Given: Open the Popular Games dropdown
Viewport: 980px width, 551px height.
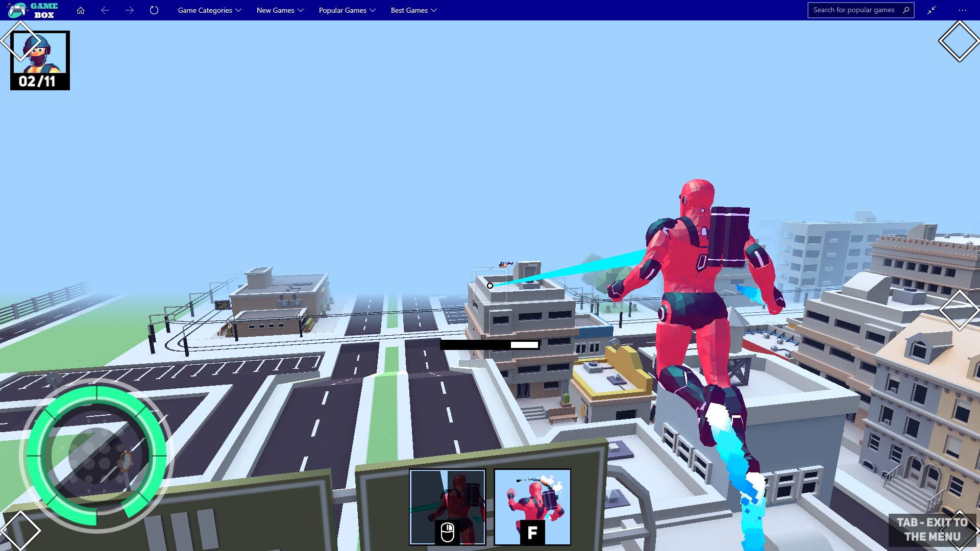Looking at the screenshot, I should pyautogui.click(x=347, y=10).
